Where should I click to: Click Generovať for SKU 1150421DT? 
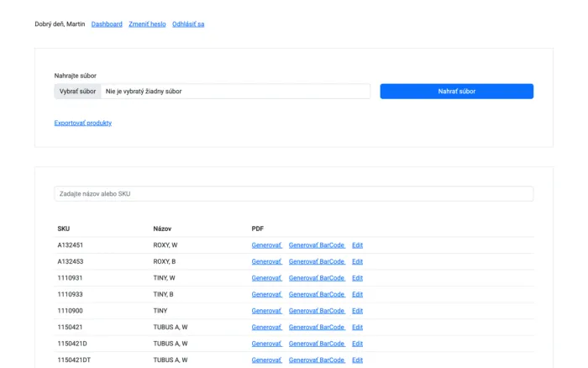(x=266, y=360)
